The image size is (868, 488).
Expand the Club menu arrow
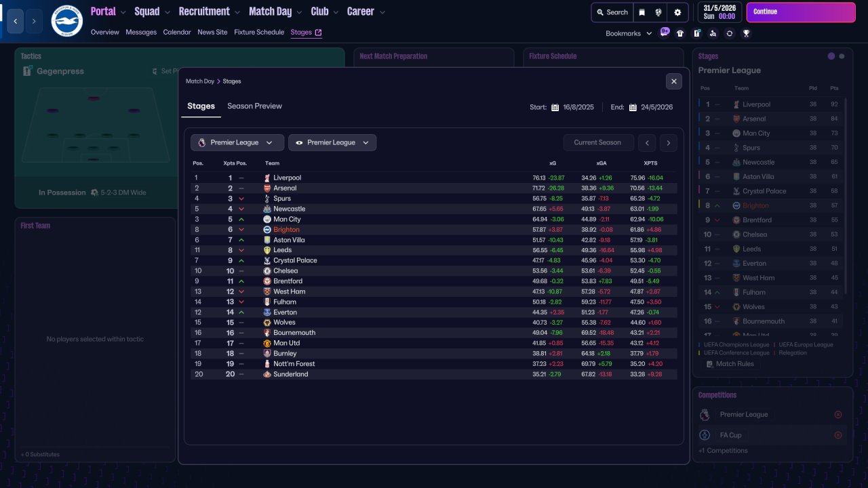pyautogui.click(x=336, y=12)
